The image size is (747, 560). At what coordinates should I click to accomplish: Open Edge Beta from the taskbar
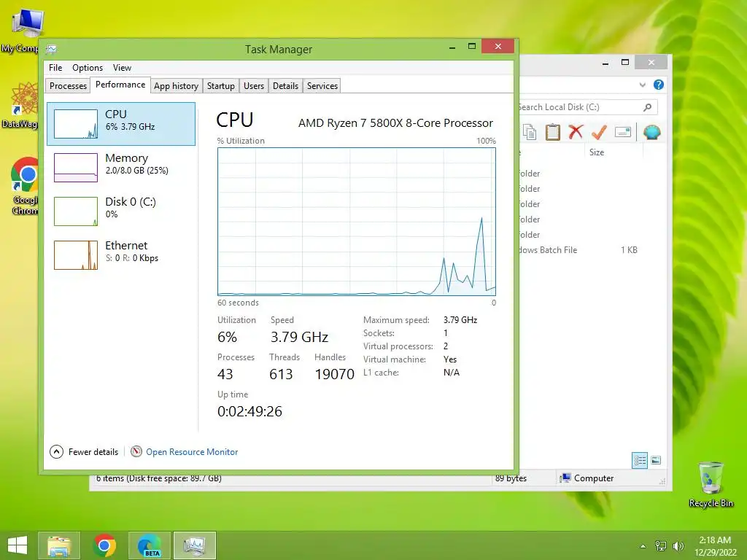(149, 545)
